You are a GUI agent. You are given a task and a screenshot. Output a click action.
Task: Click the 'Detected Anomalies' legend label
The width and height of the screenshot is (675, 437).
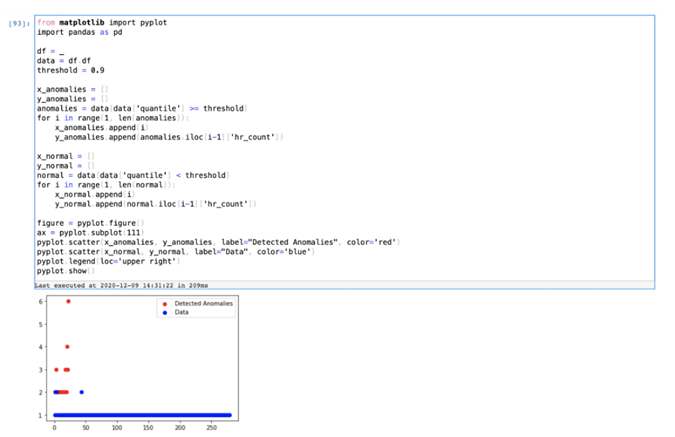202,303
